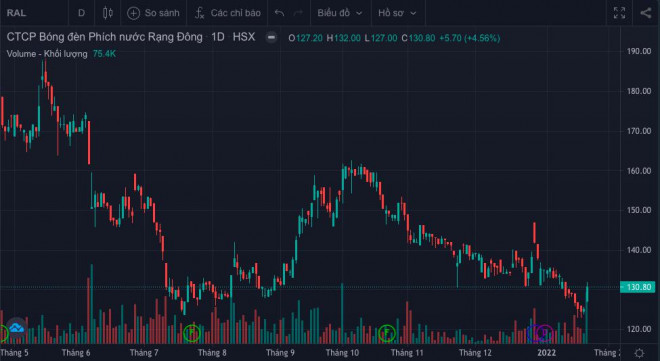Image resolution: width=660 pixels, height=361 pixels.
Task: Open the D timeframe interval selector
Action: 82,13
